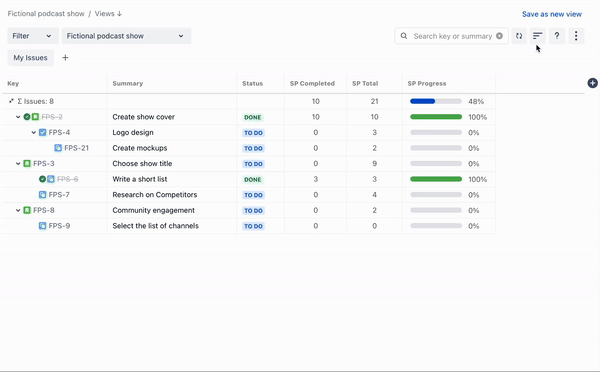The height and width of the screenshot is (372, 600).
Task: Click Write a short list progress bar
Action: [x=436, y=179]
